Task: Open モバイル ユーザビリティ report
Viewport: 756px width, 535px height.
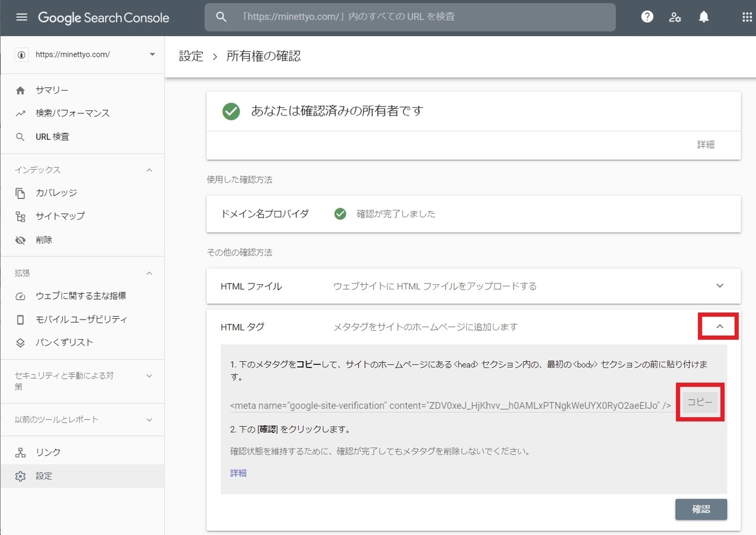Action: 82,319
